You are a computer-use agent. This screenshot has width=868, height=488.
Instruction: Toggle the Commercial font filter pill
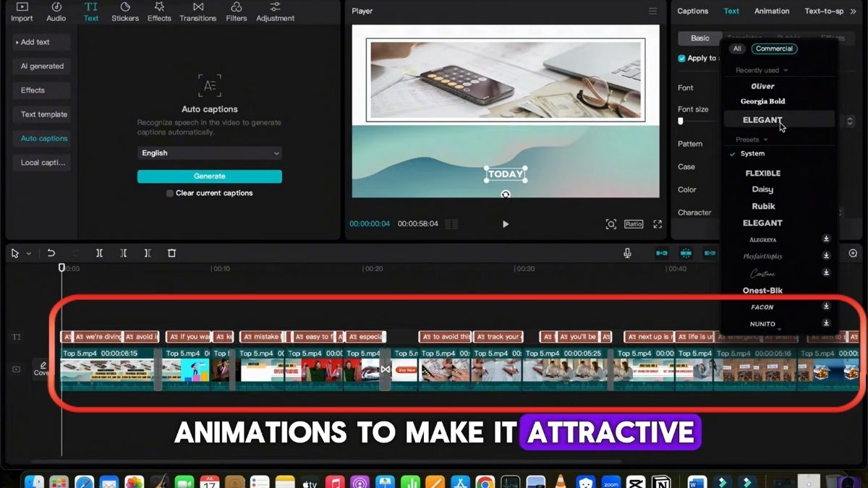coord(774,48)
